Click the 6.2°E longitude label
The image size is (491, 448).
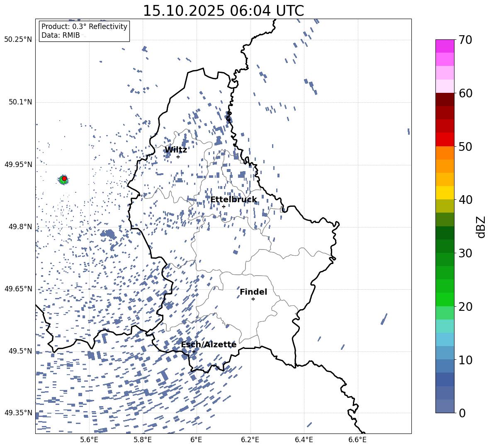coord(250,440)
